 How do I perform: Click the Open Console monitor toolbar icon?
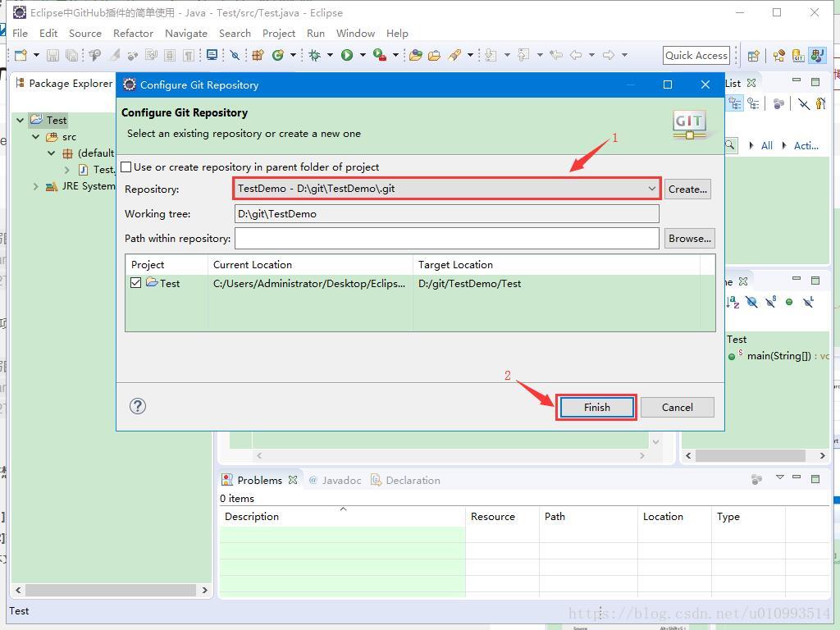tap(212, 55)
